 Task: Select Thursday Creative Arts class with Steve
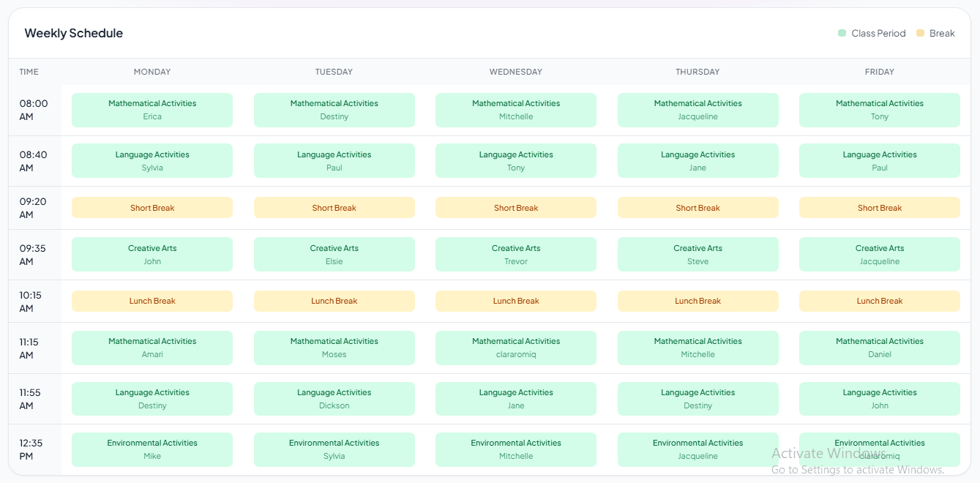pos(697,255)
